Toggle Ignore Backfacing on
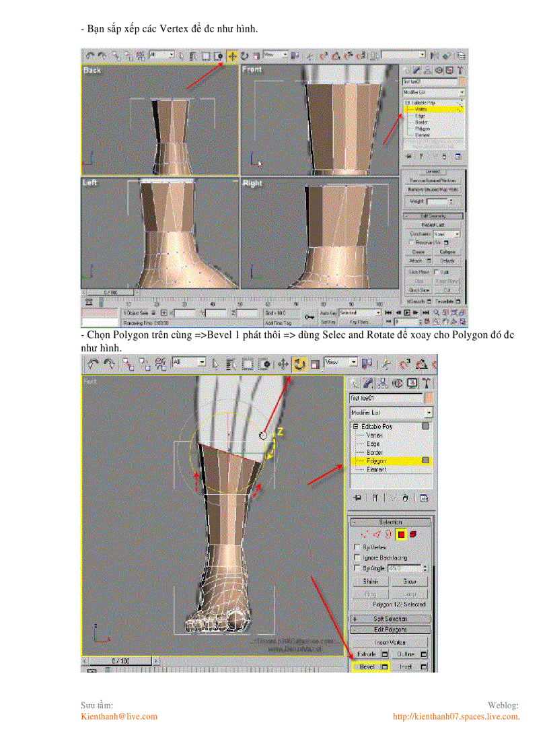The height and width of the screenshot is (756, 549). coord(357,557)
